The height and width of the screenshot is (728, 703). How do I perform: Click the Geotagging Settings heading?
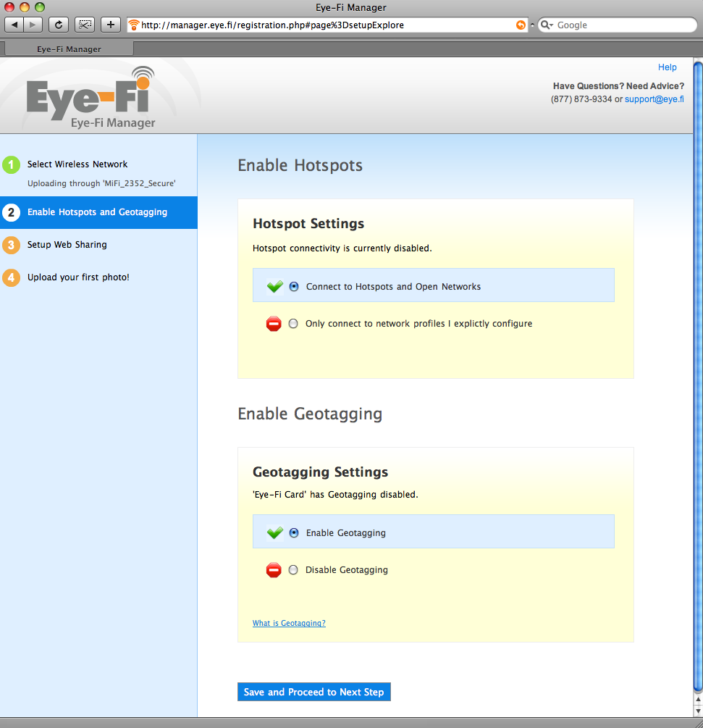(320, 472)
